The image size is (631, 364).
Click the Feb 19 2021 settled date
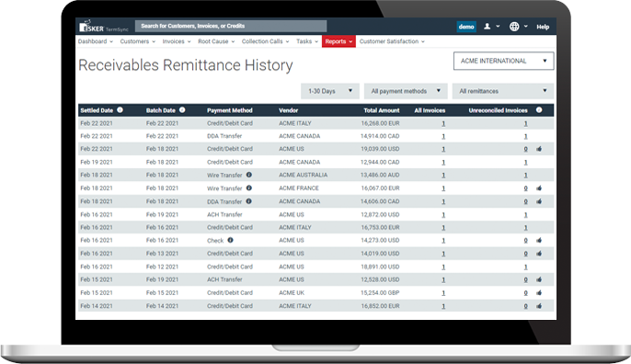pyautogui.click(x=97, y=162)
